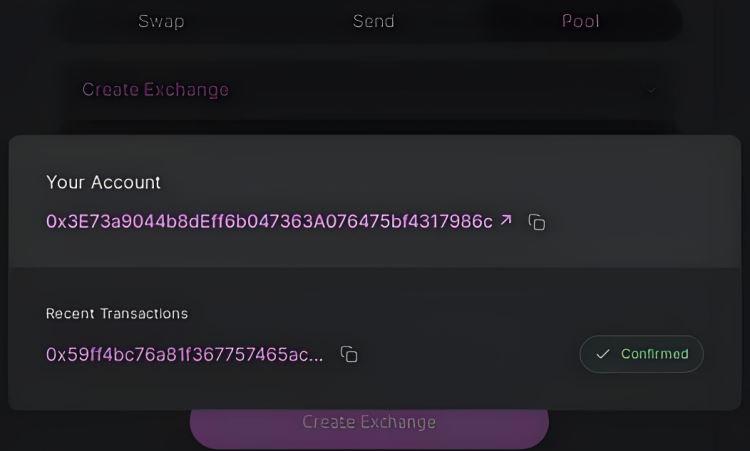The height and width of the screenshot is (451, 750).
Task: Switch to the Send tab
Action: click(x=373, y=21)
